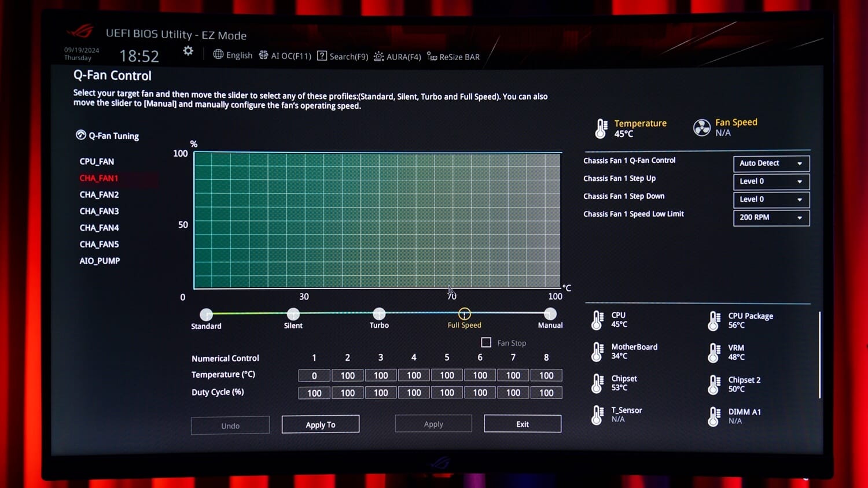
Task: Select the Silent fan profile point
Action: pos(293,314)
